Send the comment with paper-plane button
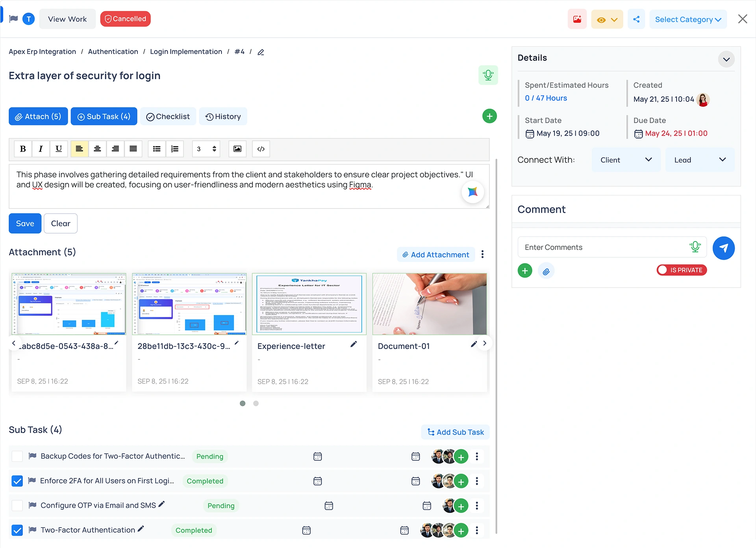 pyautogui.click(x=723, y=248)
